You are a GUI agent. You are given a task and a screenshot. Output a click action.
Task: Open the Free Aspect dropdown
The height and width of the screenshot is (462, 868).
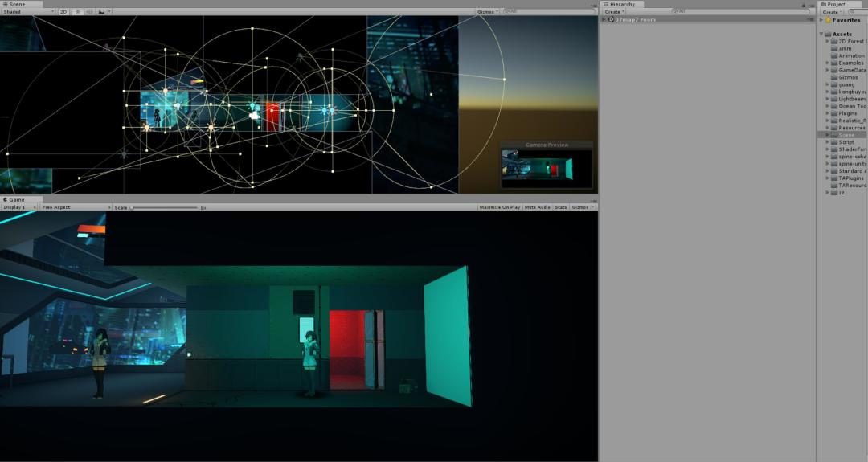pos(76,207)
